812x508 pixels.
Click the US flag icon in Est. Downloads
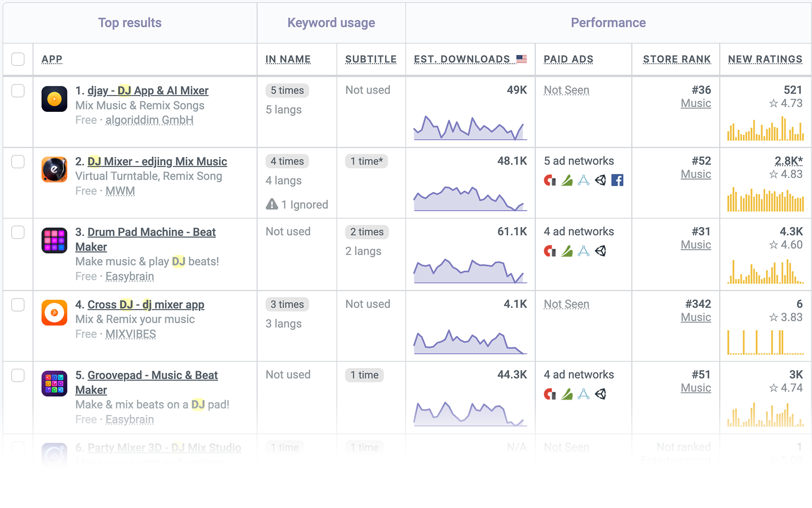coord(522,59)
